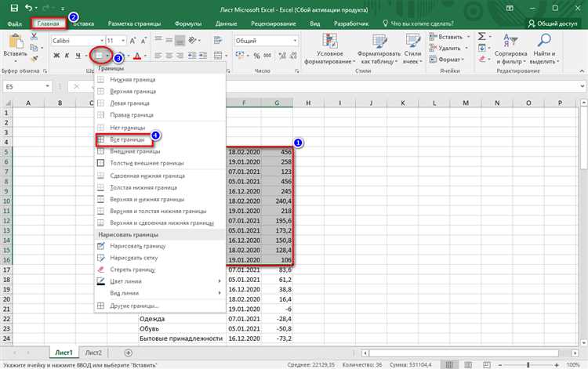This screenshot has height=369, width=588.
Task: Click zoom slider on status bar
Action: [528, 364]
